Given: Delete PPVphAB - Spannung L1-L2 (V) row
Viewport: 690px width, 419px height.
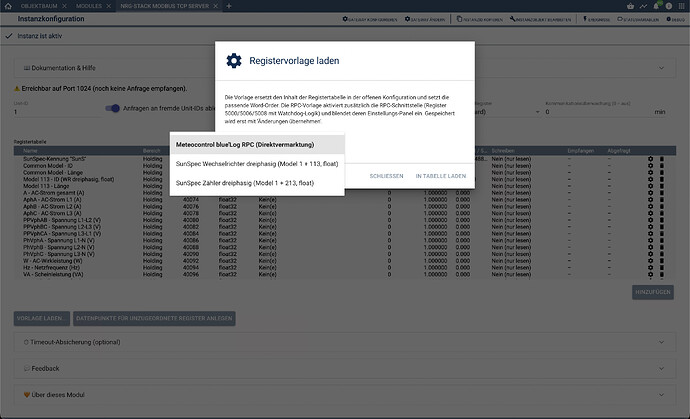Looking at the screenshot, I should (x=662, y=220).
